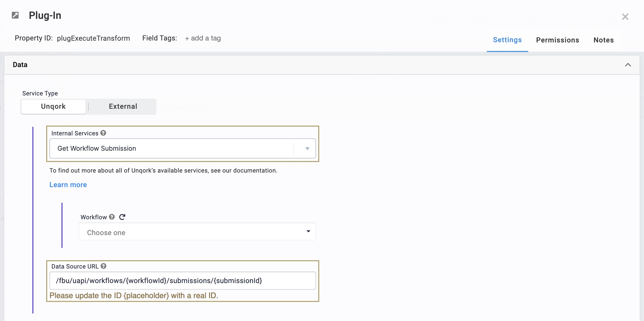Open the Internal Services dropdown arrow
Image resolution: width=644 pixels, height=321 pixels.
(307, 148)
